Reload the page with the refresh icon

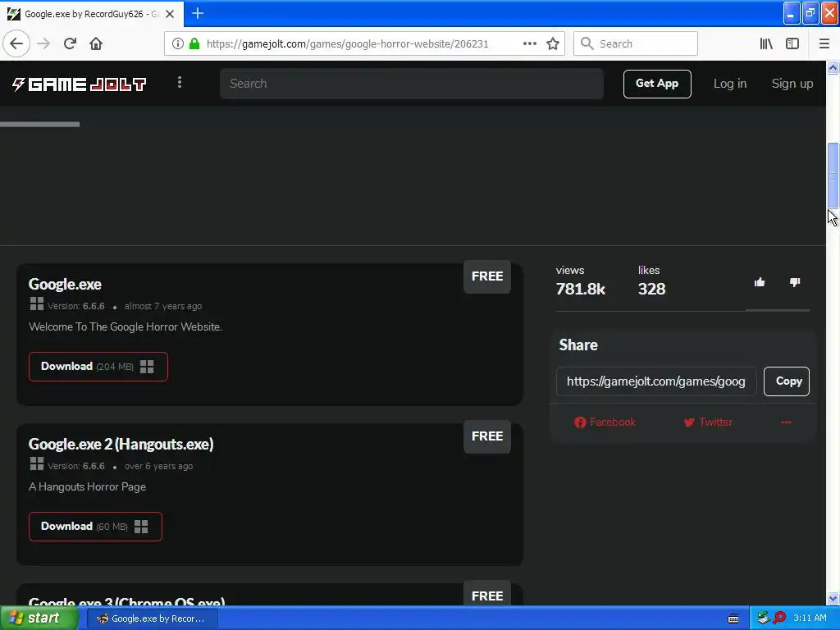(x=70, y=43)
